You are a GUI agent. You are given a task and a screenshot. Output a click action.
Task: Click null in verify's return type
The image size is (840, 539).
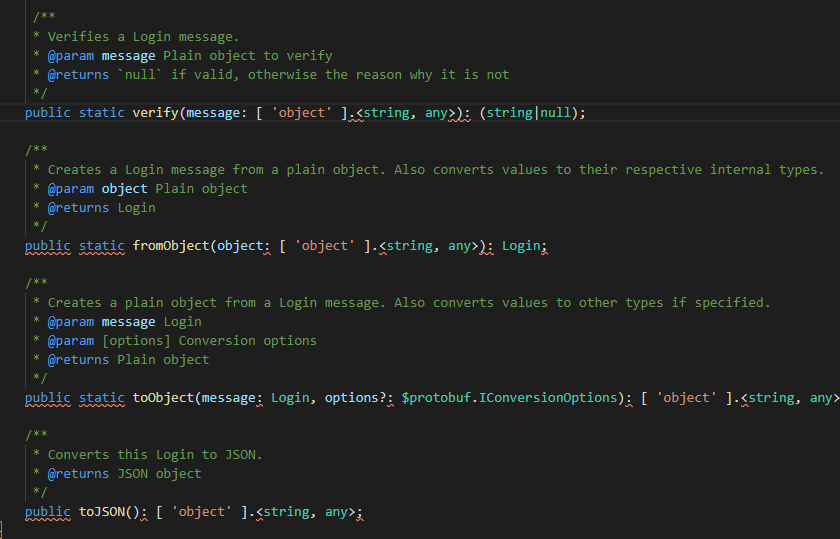click(558, 113)
